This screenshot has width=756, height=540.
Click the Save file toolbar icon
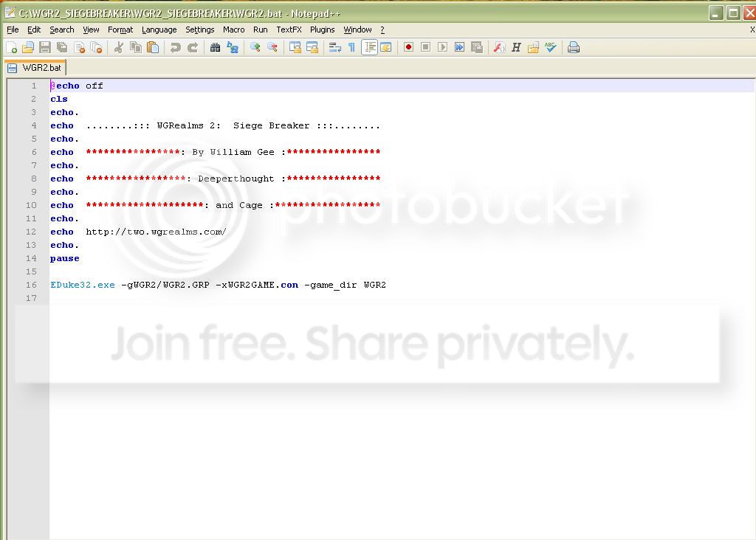(x=45, y=47)
